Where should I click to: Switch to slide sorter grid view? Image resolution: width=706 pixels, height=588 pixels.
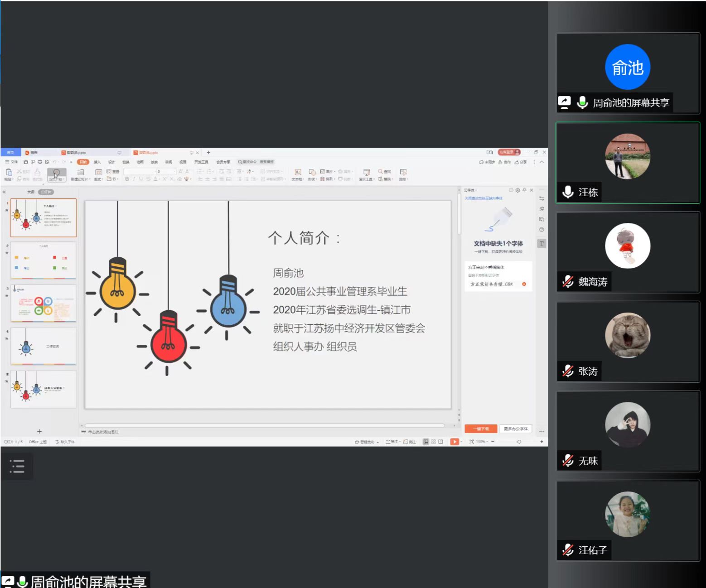pos(434,442)
